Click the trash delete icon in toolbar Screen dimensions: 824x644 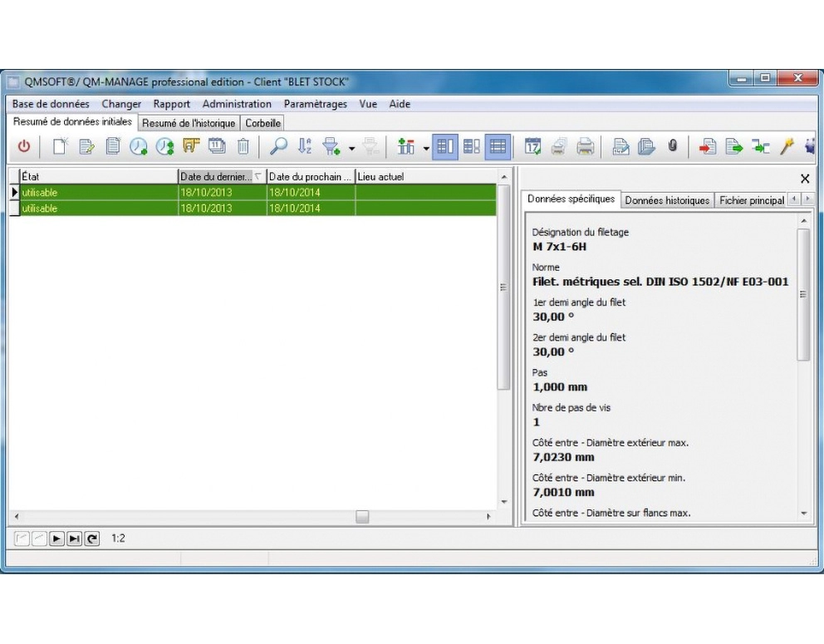tap(243, 146)
